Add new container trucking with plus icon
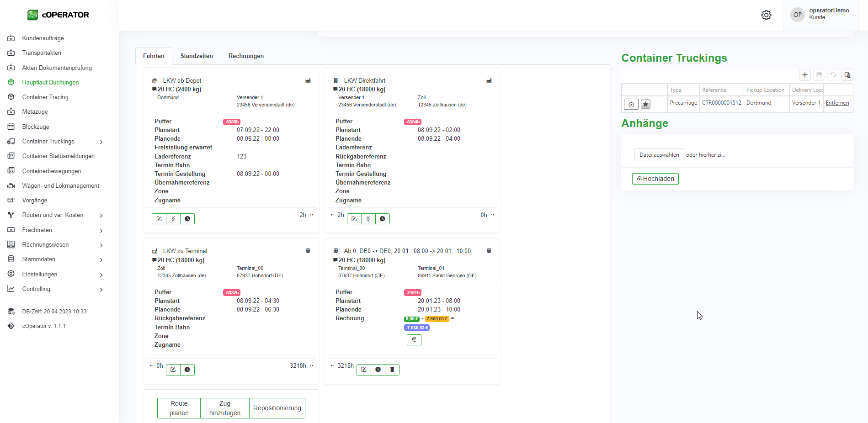868x423 pixels. click(805, 75)
